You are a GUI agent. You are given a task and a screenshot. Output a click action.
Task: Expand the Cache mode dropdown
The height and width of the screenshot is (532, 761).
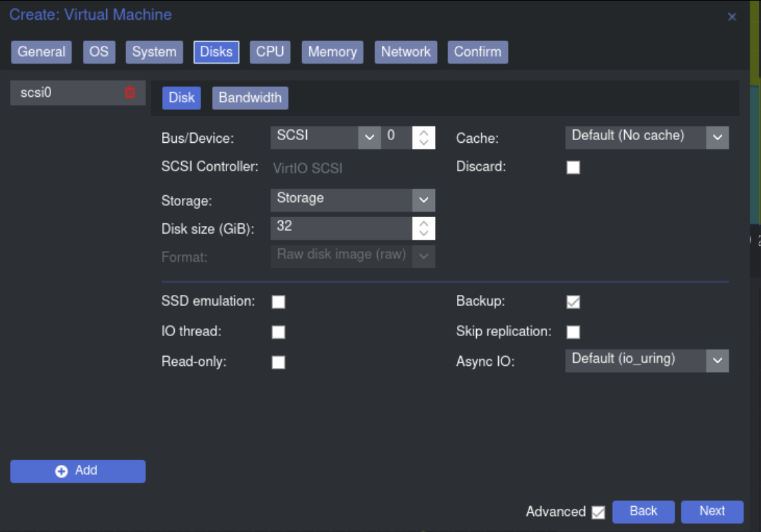pos(717,137)
